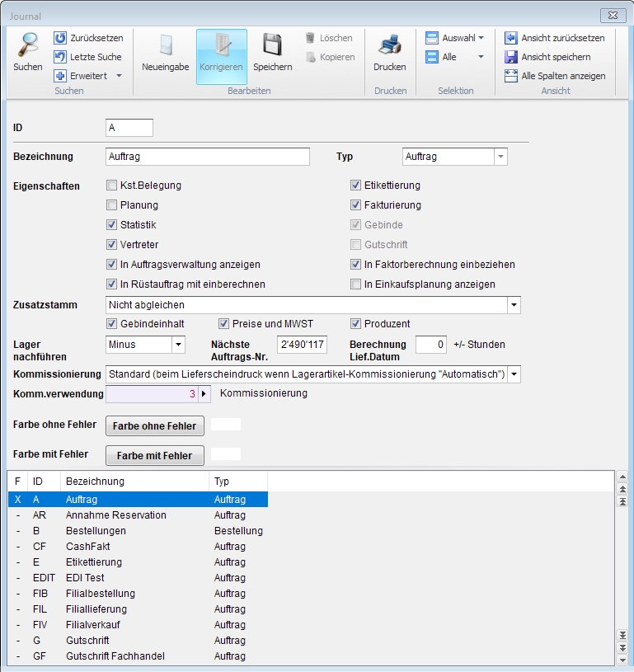Image resolution: width=634 pixels, height=672 pixels.
Task: Click the Bezeichnung input field
Action: (x=208, y=157)
